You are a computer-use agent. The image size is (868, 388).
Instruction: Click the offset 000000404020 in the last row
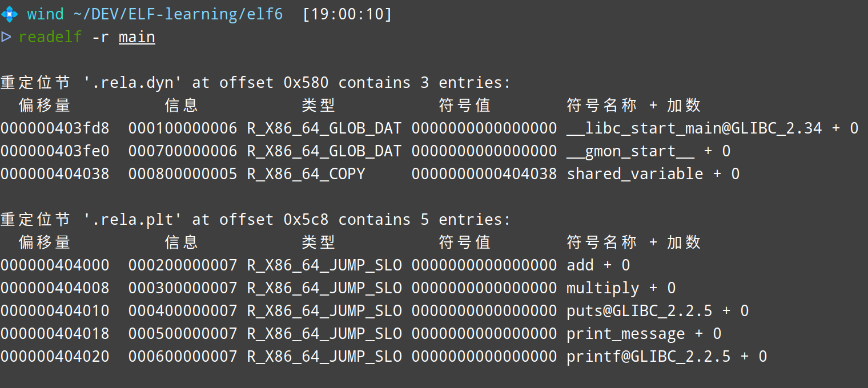[x=55, y=357]
